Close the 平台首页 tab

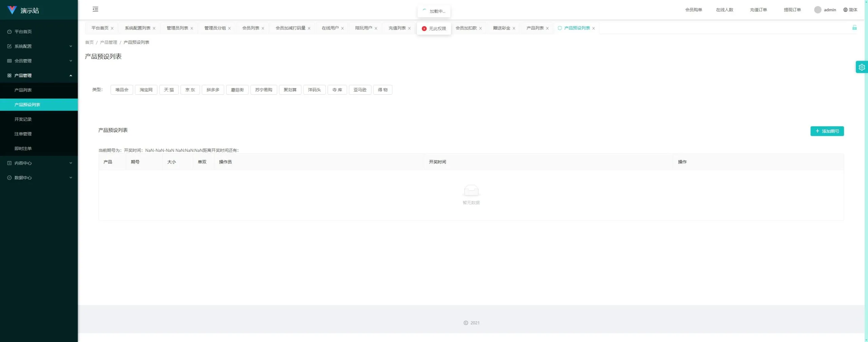pyautogui.click(x=112, y=28)
